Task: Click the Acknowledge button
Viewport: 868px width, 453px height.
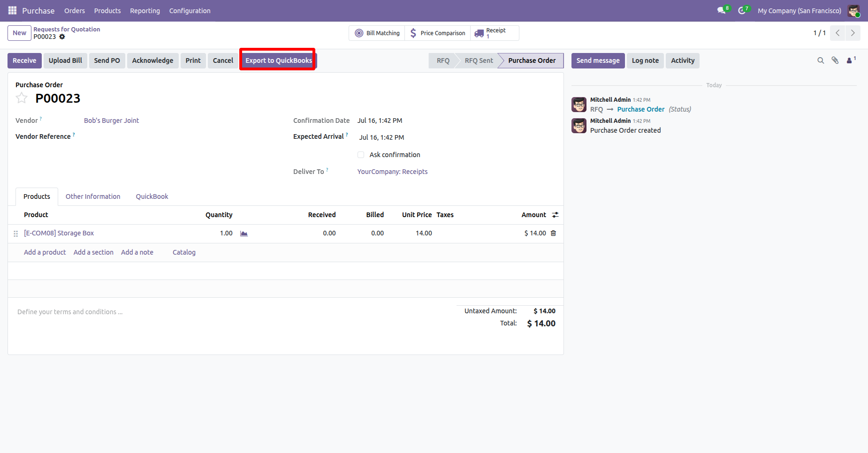Action: [152, 60]
